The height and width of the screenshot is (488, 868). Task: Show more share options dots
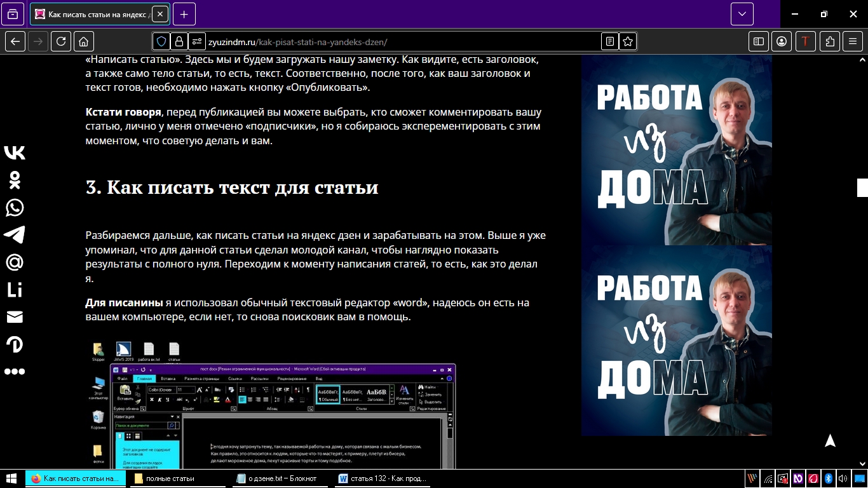[x=14, y=372]
